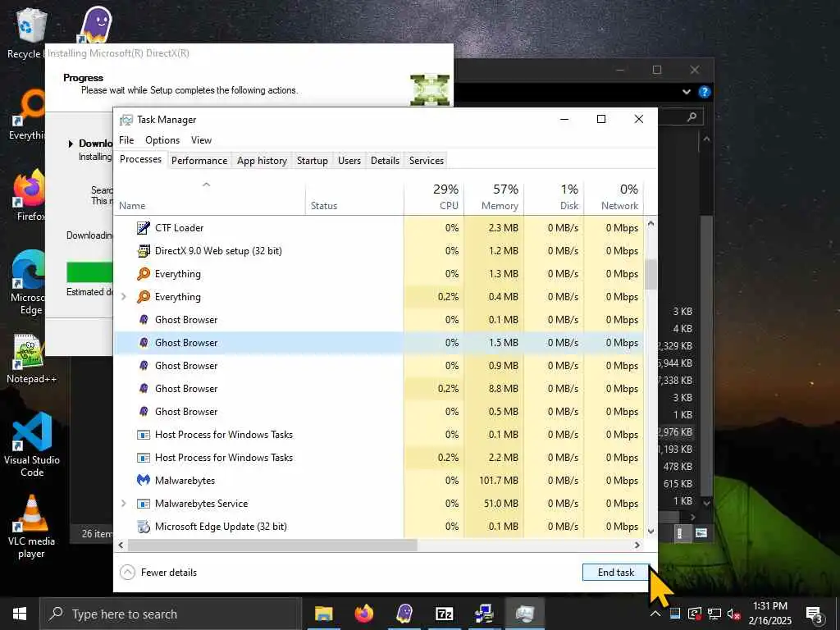Screen dimensions: 840x630
Task: Switch background Explorer to details view icon
Action: [x=680, y=533]
